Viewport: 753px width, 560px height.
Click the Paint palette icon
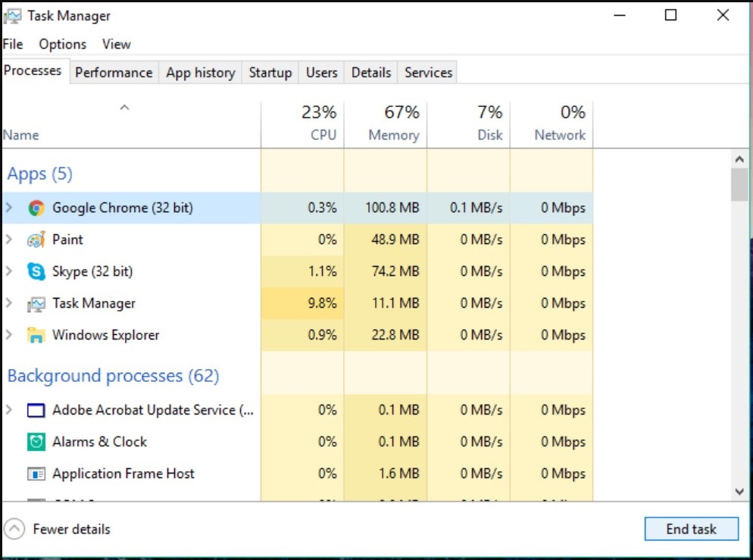point(36,239)
